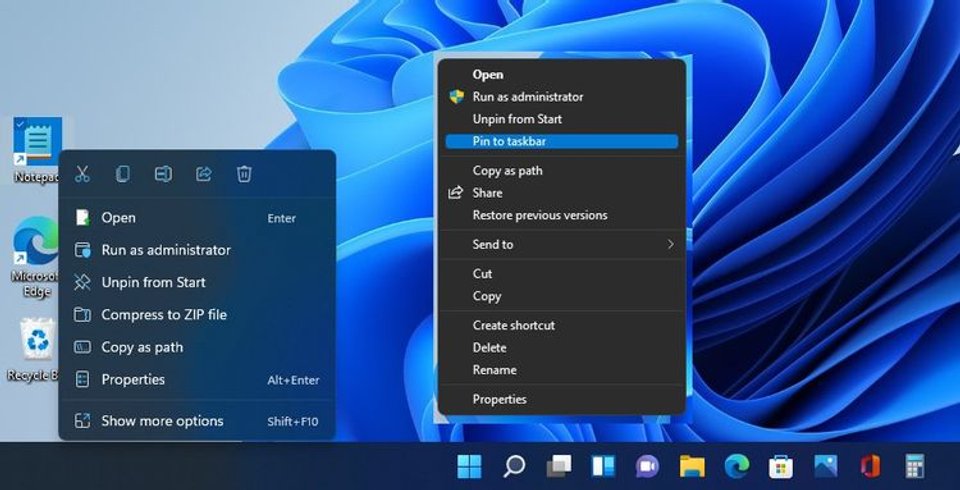Viewport: 960px width, 490px height.
Task: Select Unpin from Start in new context menu
Action: click(197, 282)
